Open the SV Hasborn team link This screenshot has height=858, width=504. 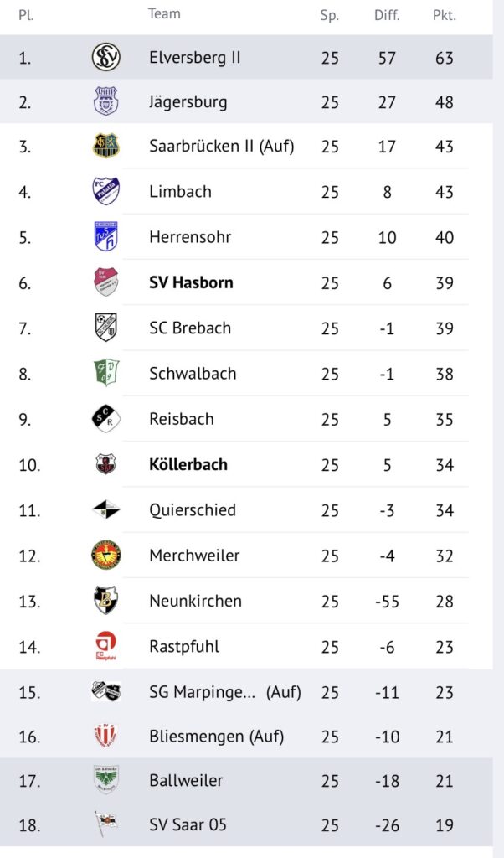click(x=191, y=282)
